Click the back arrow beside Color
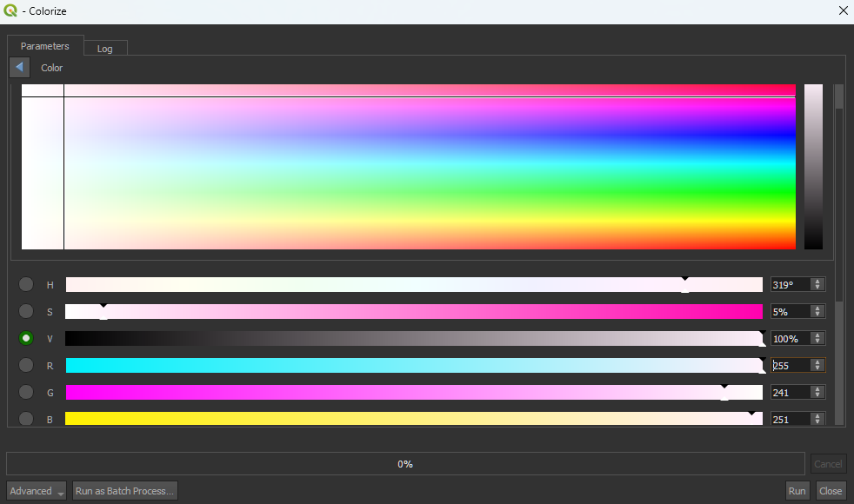The width and height of the screenshot is (854, 504). click(x=19, y=68)
